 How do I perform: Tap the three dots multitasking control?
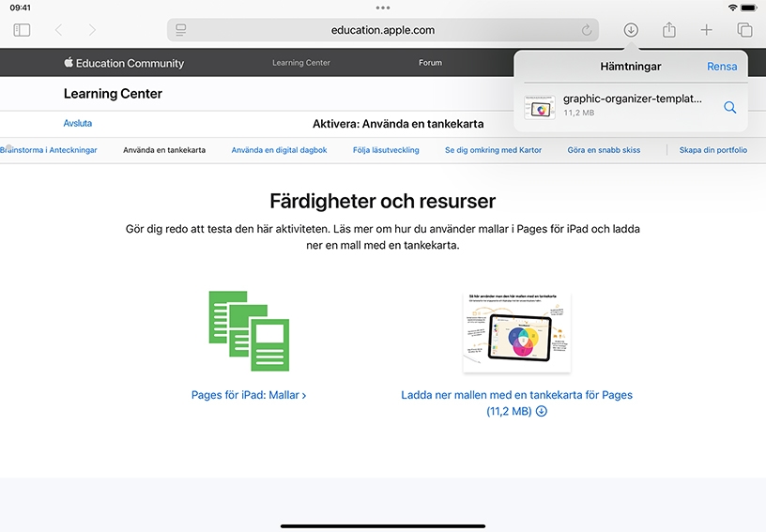click(x=383, y=8)
